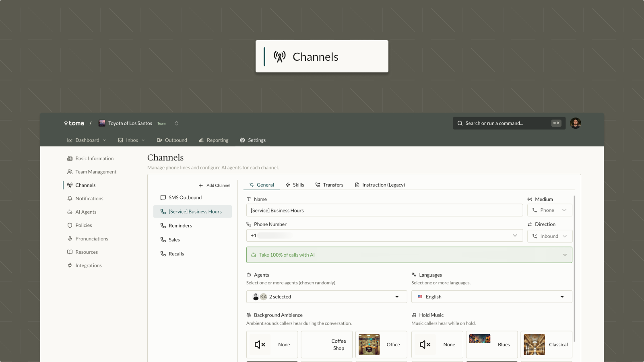Click the Add Channel button
The height and width of the screenshot is (362, 644).
(215, 185)
